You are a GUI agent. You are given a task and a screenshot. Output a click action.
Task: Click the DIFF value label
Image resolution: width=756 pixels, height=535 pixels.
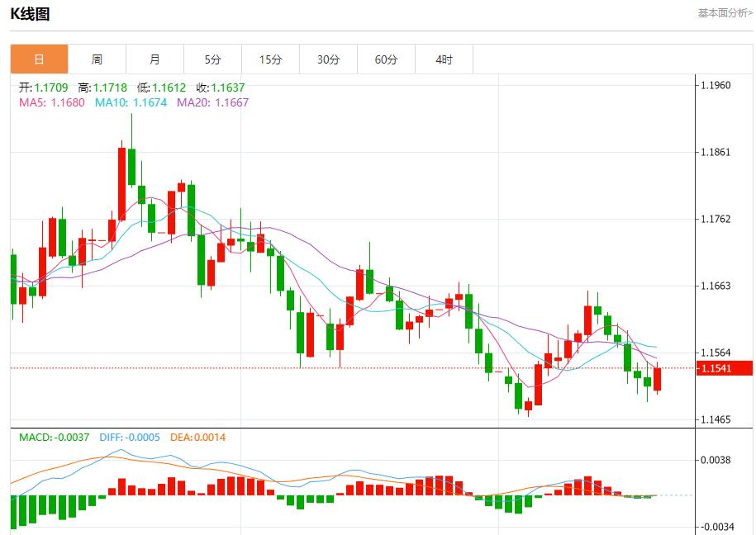click(130, 437)
